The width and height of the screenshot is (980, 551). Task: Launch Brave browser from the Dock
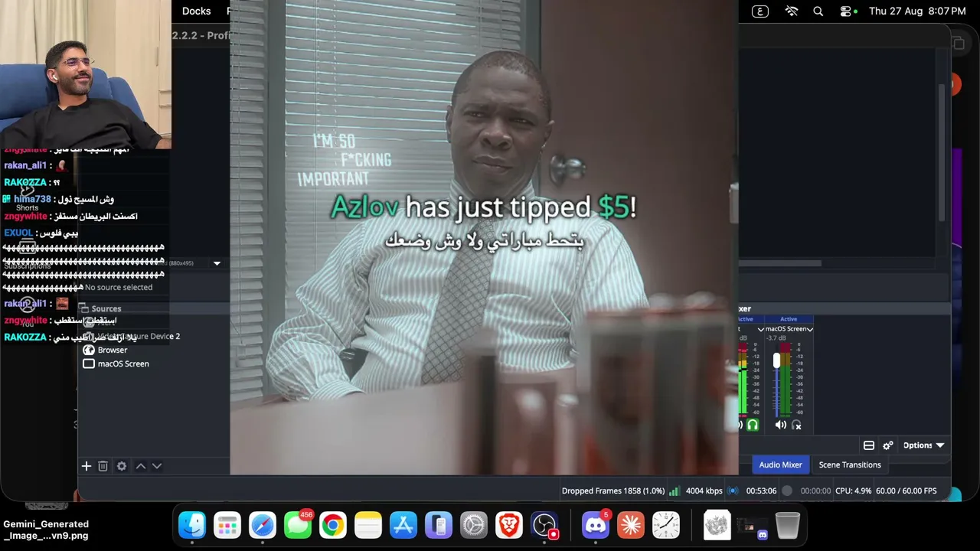(509, 525)
